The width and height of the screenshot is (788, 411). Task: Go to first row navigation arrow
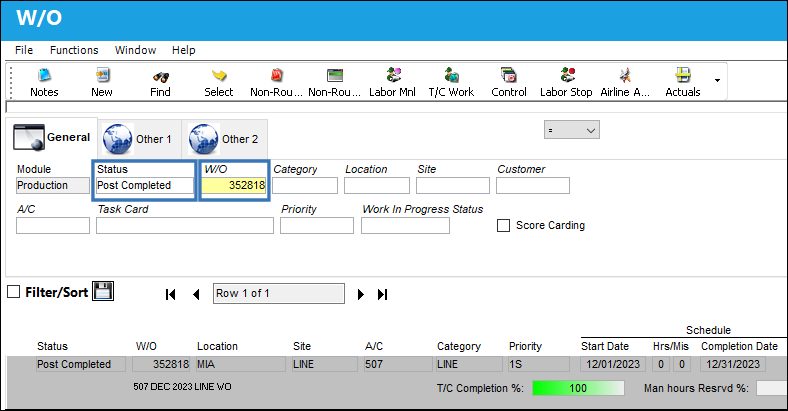point(170,294)
